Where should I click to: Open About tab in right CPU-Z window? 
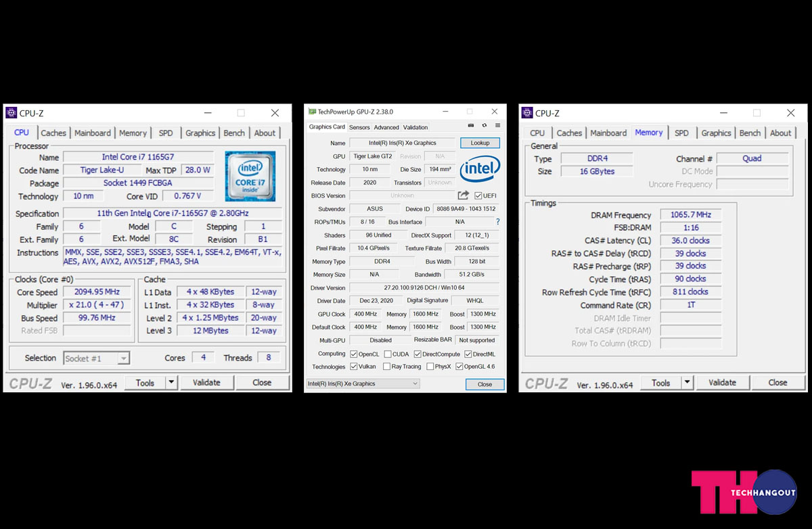(780, 133)
